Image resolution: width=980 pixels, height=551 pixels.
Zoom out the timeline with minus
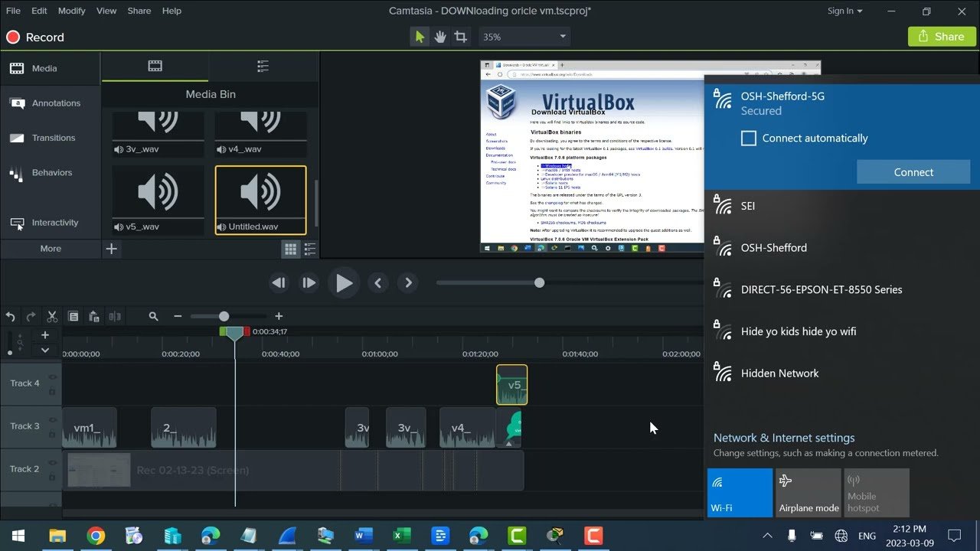[x=178, y=316]
